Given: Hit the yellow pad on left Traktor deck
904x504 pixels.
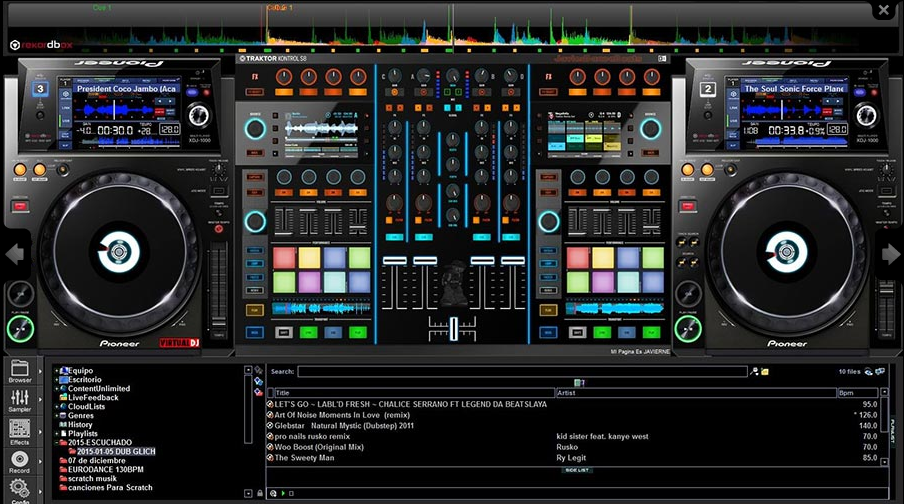Looking at the screenshot, I should coord(309,258).
